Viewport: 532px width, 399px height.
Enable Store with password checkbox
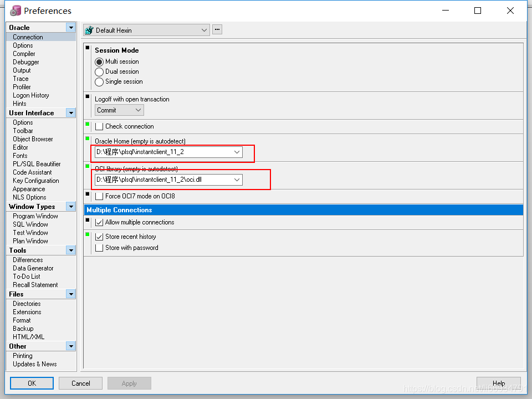99,248
